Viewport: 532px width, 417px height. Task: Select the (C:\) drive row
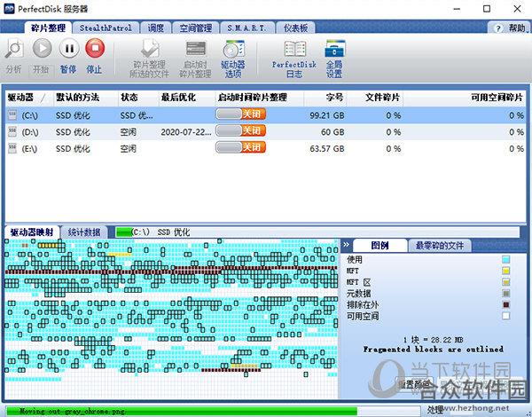[x=266, y=115]
